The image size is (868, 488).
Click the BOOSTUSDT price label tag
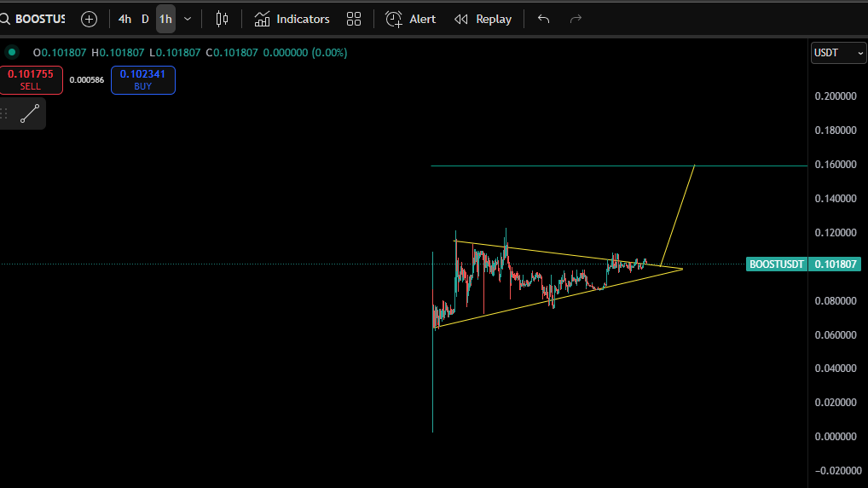tap(776, 264)
